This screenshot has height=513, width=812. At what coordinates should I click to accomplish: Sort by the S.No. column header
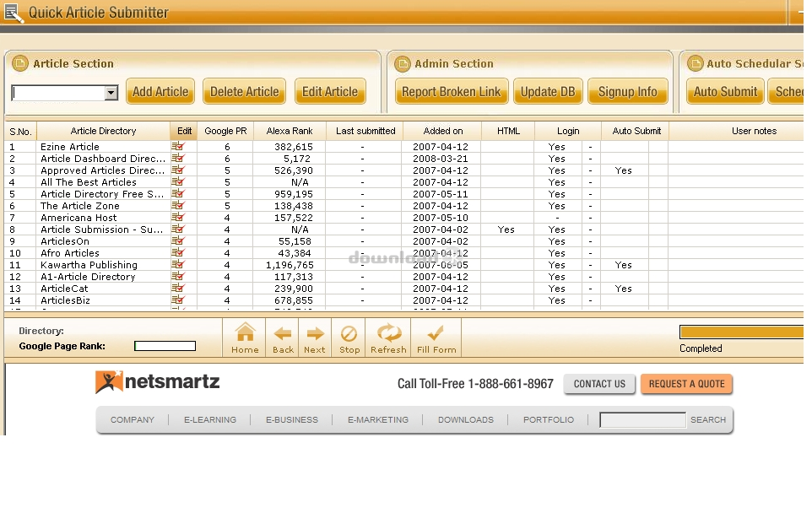click(x=21, y=132)
